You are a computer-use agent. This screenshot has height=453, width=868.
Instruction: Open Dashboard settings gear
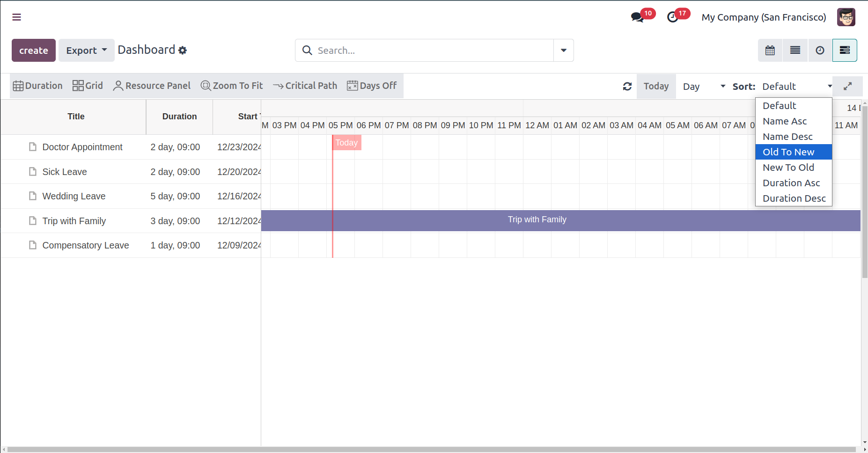click(x=183, y=51)
